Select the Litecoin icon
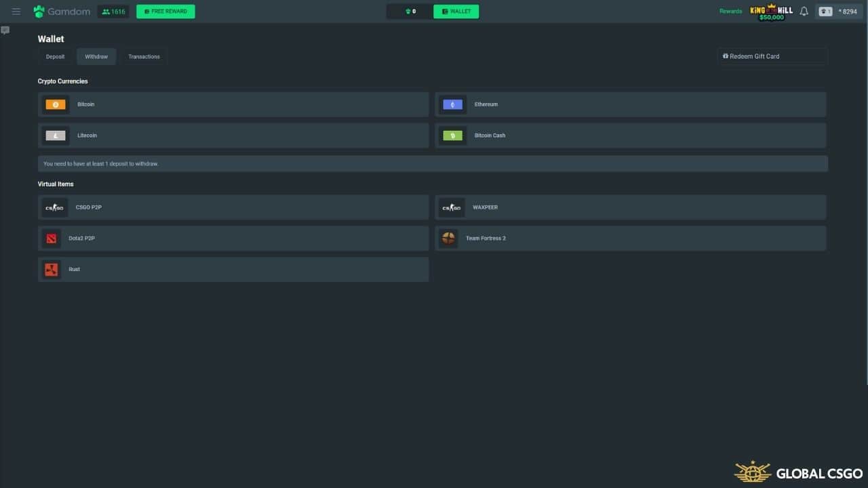This screenshot has width=868, height=488. pos(56,136)
